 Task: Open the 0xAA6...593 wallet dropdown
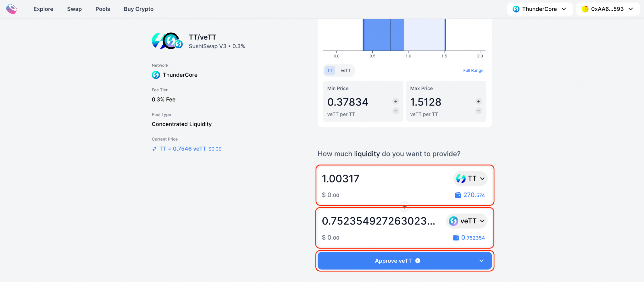(608, 9)
